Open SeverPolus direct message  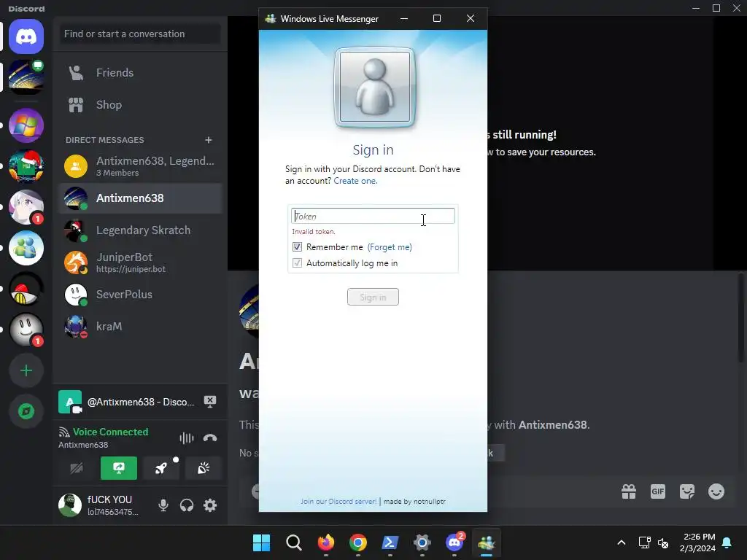tap(139, 295)
